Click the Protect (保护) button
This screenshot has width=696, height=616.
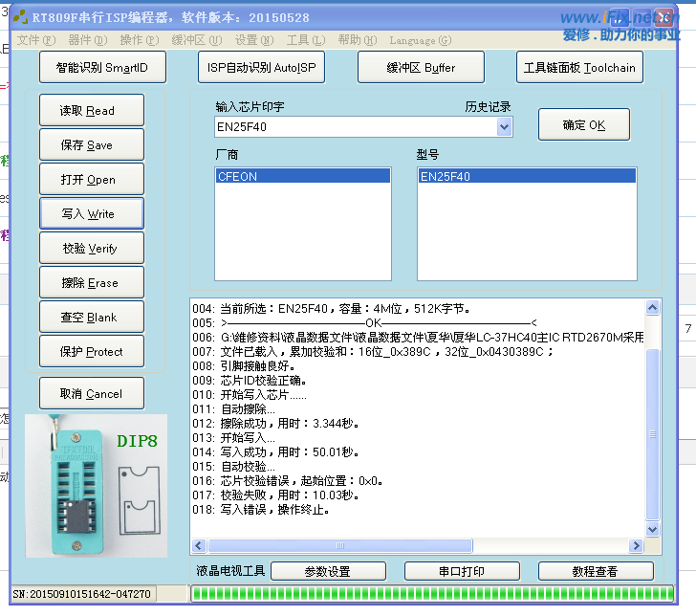[92, 352]
